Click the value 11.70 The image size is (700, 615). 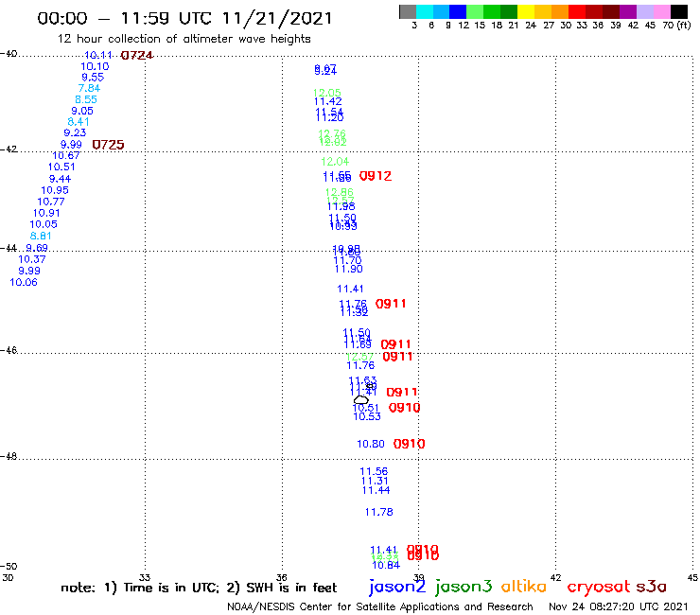pos(347,260)
